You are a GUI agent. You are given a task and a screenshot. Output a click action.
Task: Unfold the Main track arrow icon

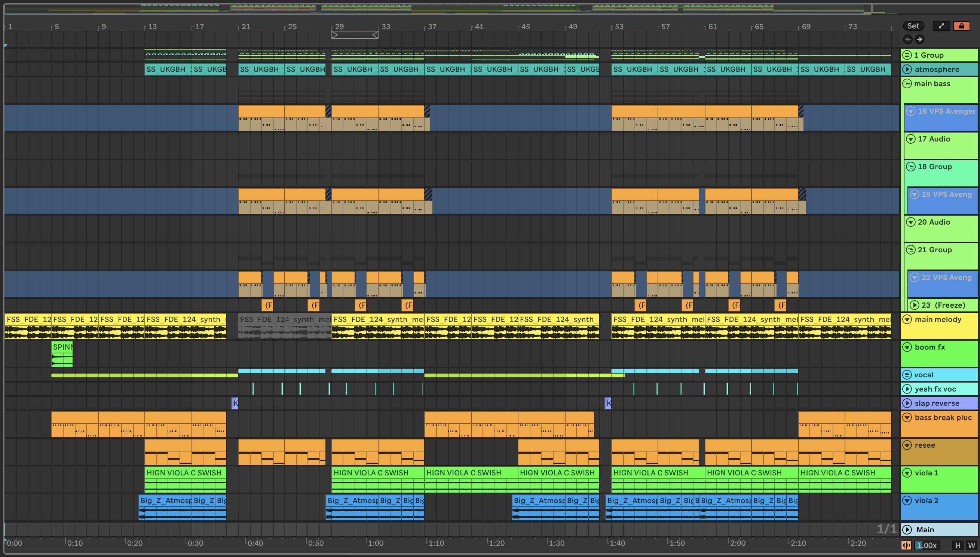tap(907, 530)
